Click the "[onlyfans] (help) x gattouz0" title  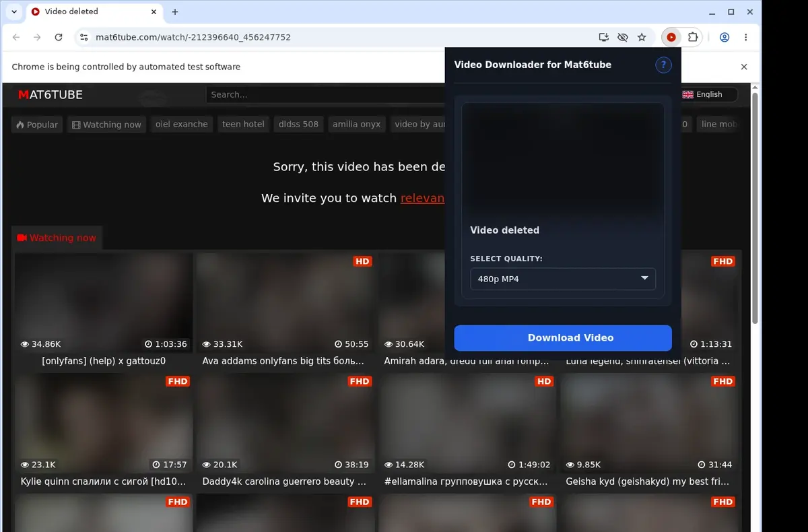pos(104,361)
